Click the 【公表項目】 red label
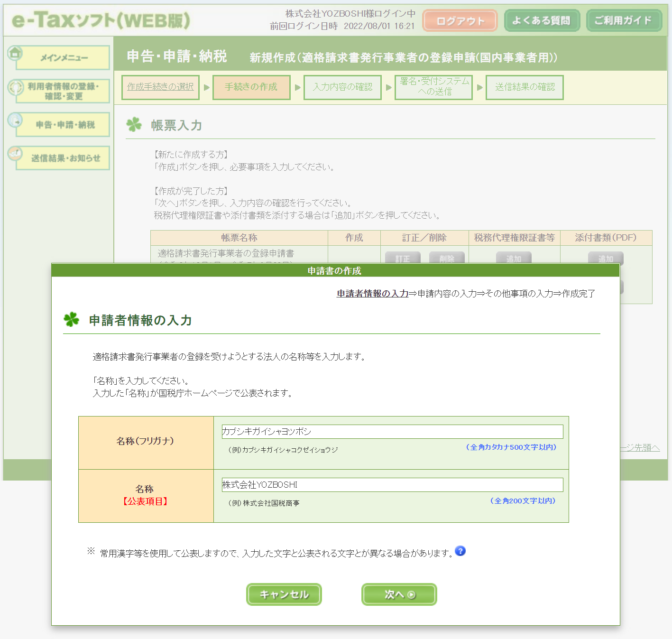 [x=145, y=501]
